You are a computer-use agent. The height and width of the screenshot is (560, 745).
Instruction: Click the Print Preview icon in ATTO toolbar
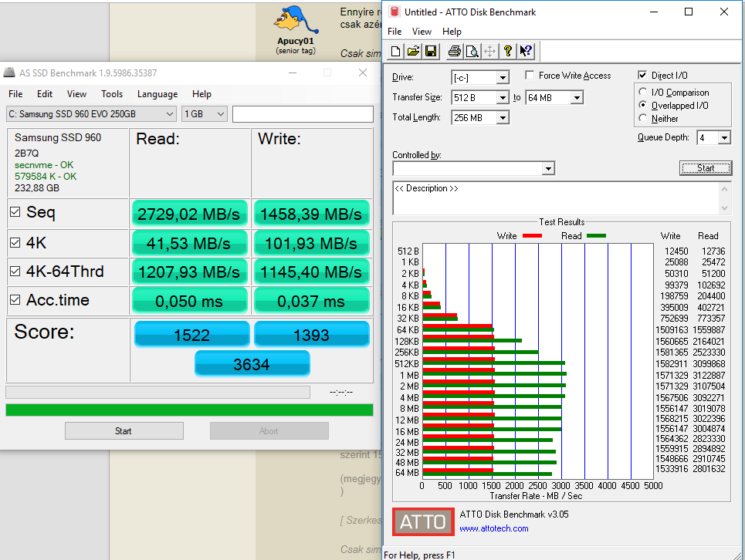pos(472,51)
